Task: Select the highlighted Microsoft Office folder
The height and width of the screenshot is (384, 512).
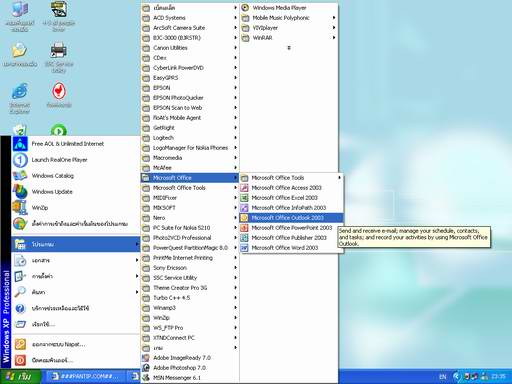Action: coord(189,178)
